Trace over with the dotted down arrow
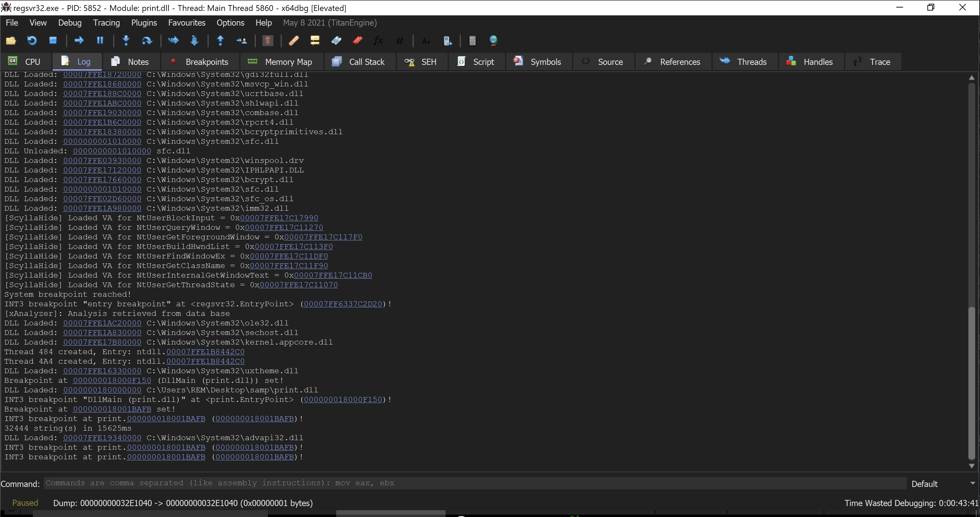The width and height of the screenshot is (980, 517). tap(194, 40)
